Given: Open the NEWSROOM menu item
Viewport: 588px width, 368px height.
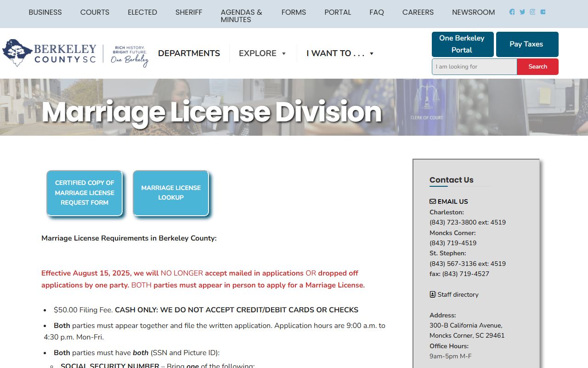Looking at the screenshot, I should 474,12.
